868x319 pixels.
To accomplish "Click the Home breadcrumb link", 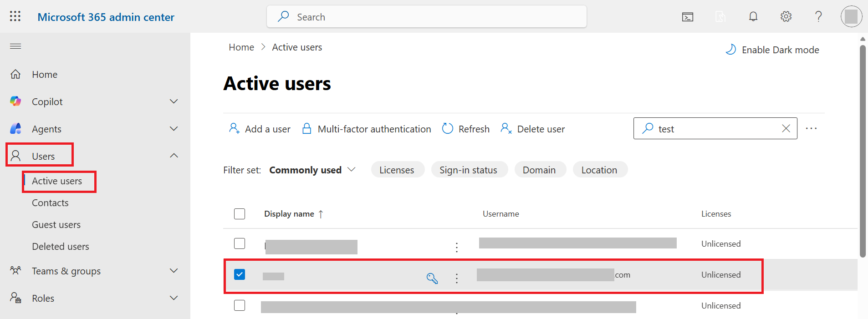I will pos(241,47).
